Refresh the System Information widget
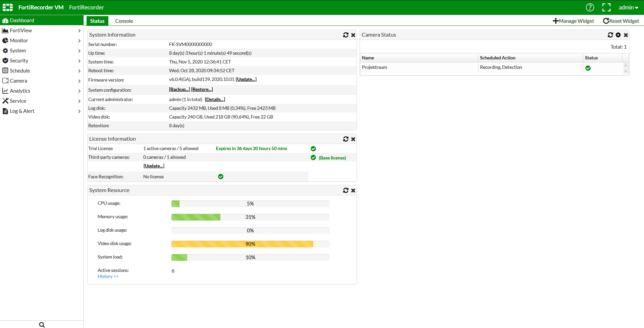The height and width of the screenshot is (328, 644). (346, 35)
